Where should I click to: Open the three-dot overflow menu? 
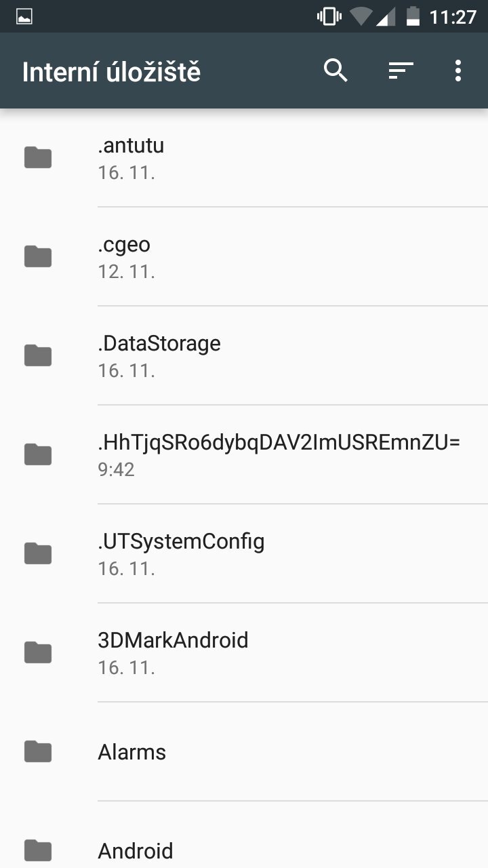458,71
